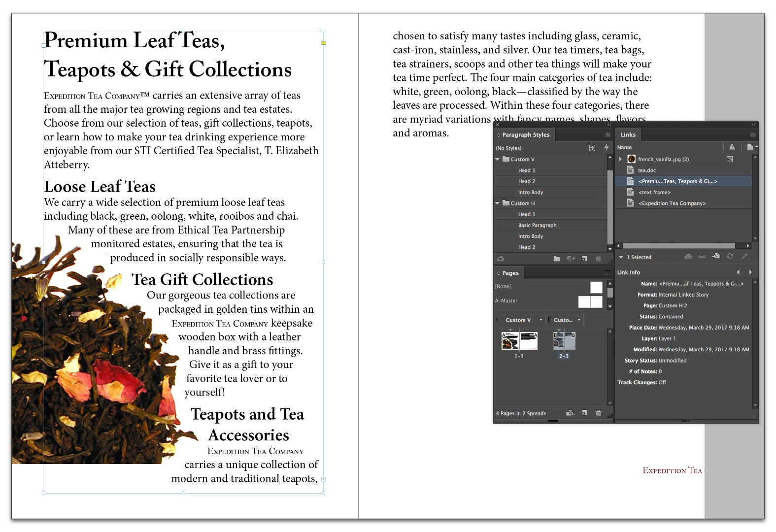Click the Quick Apply lightning icon

click(x=607, y=148)
